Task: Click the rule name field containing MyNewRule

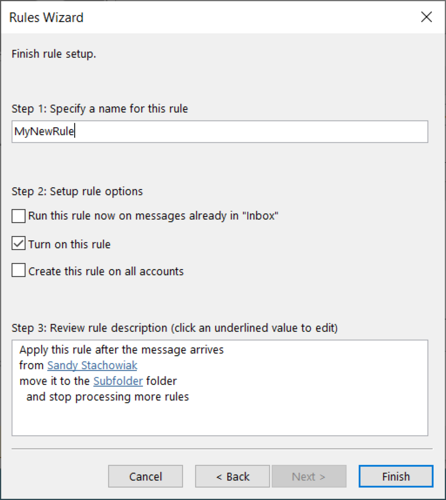Action: click(220, 132)
